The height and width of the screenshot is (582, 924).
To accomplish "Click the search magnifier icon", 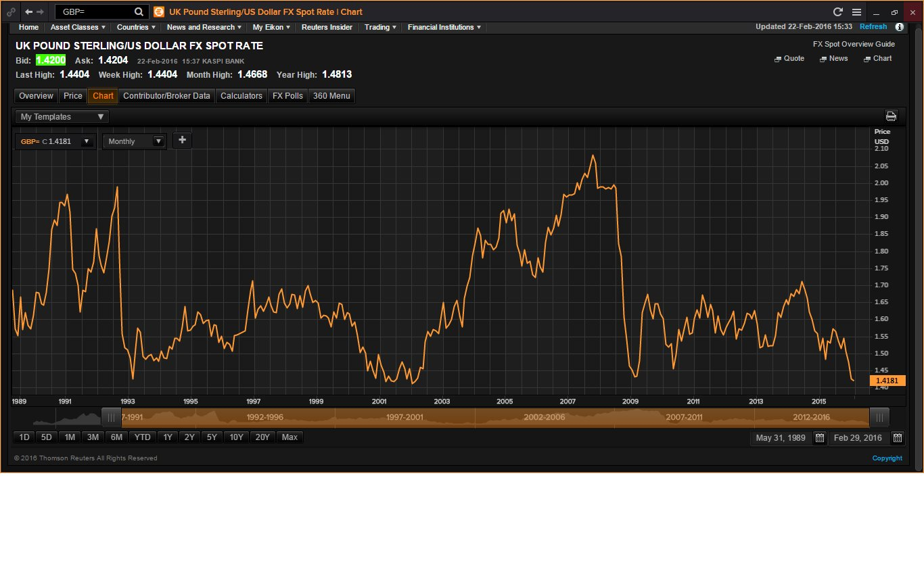I will point(138,12).
